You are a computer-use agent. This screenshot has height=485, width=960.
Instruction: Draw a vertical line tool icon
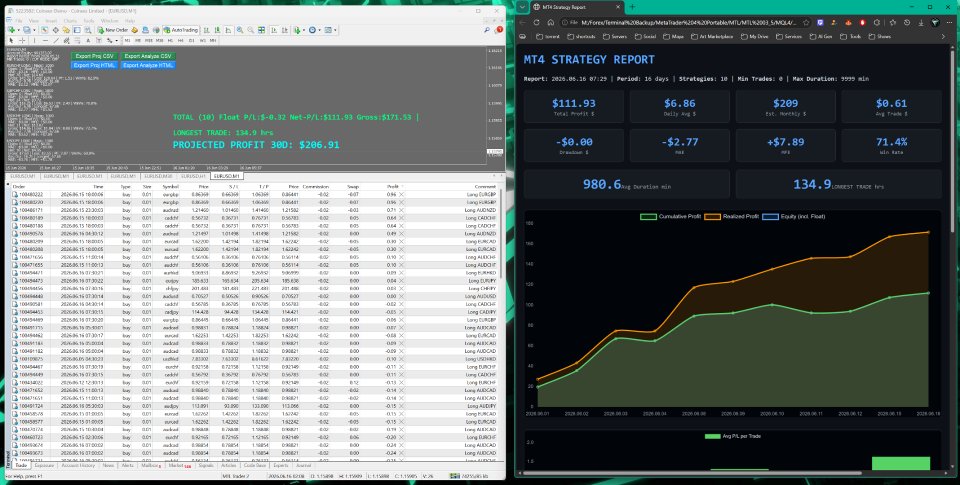point(34,40)
